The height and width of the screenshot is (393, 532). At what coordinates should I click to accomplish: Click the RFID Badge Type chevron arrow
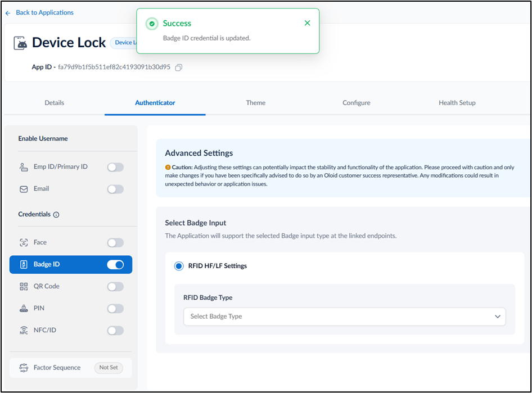pos(497,317)
